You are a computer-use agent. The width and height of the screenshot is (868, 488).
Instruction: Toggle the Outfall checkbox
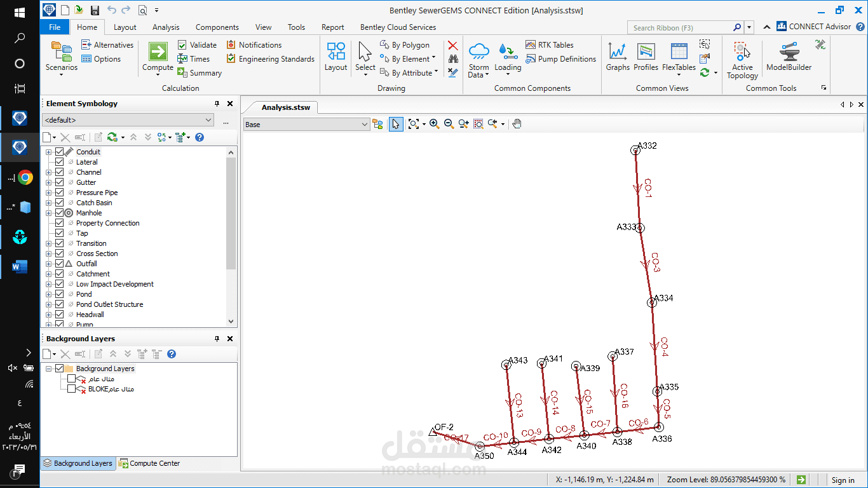[x=60, y=264]
